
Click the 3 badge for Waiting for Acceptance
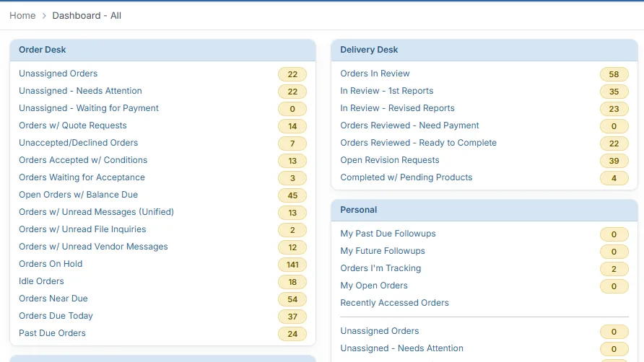pos(292,178)
